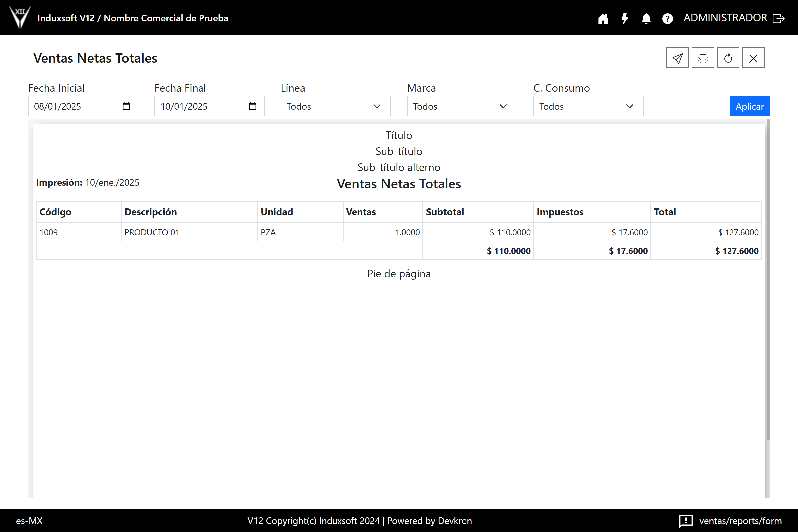The image size is (798, 532).
Task: Expand the Línea dropdown
Action: click(x=335, y=106)
